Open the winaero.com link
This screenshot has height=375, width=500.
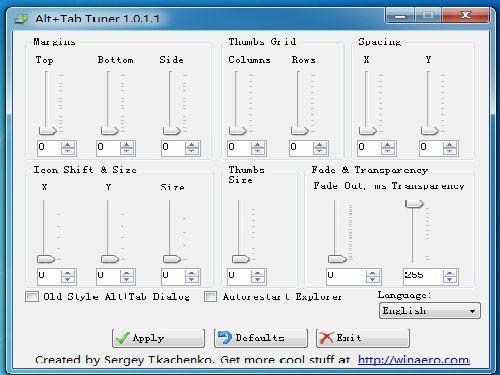click(414, 360)
